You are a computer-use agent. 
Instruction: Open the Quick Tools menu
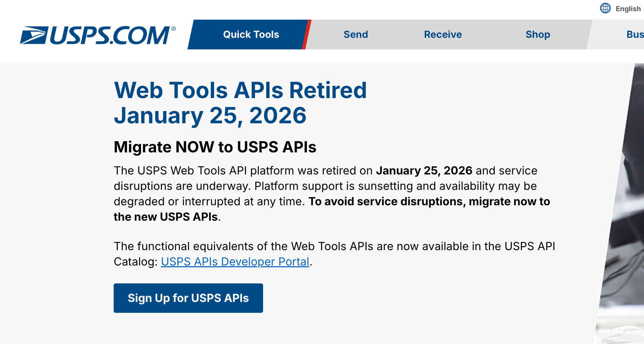(x=251, y=34)
